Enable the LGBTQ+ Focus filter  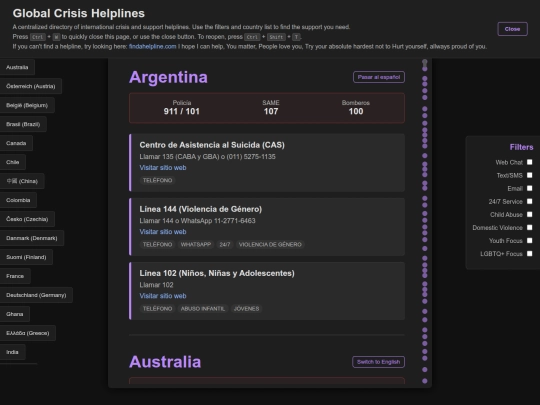(x=529, y=253)
